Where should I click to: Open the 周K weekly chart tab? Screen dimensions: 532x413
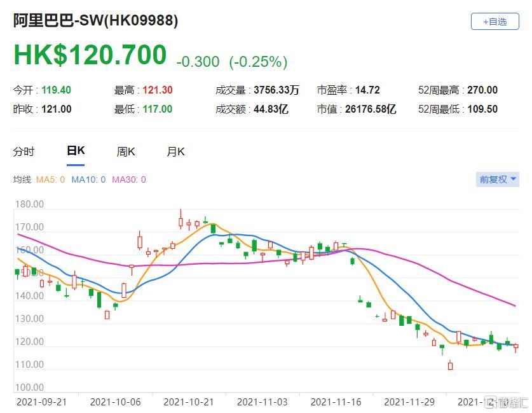pyautogui.click(x=126, y=151)
